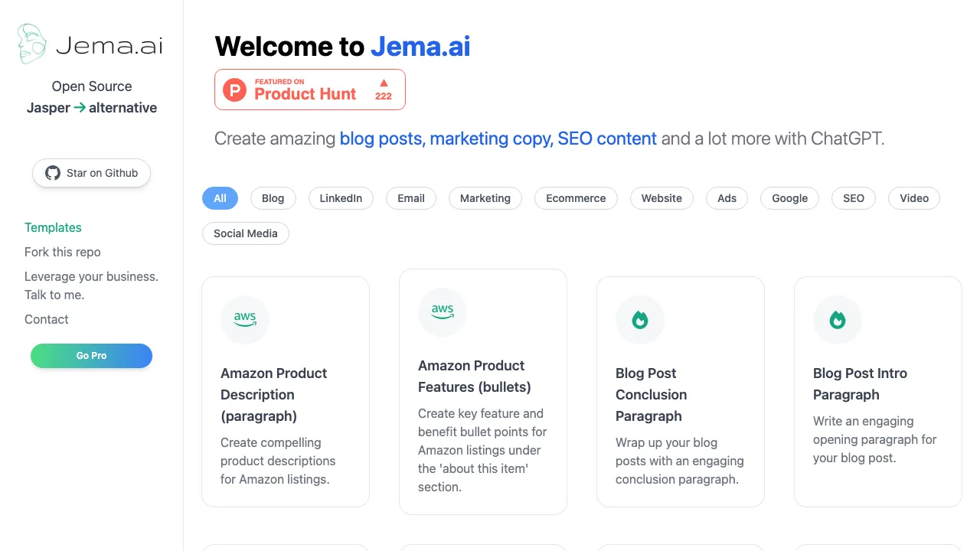Switch to the Video category
Screen dimensions: 980x551
pos(913,198)
